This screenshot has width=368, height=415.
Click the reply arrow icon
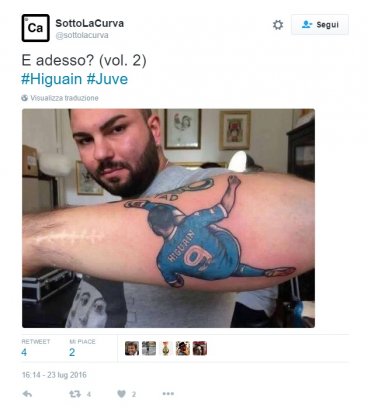27,394
